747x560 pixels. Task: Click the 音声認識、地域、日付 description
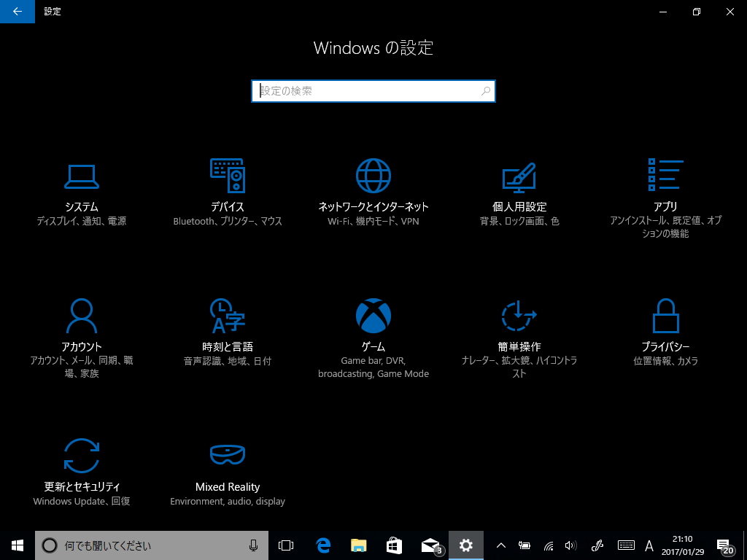pos(228,361)
